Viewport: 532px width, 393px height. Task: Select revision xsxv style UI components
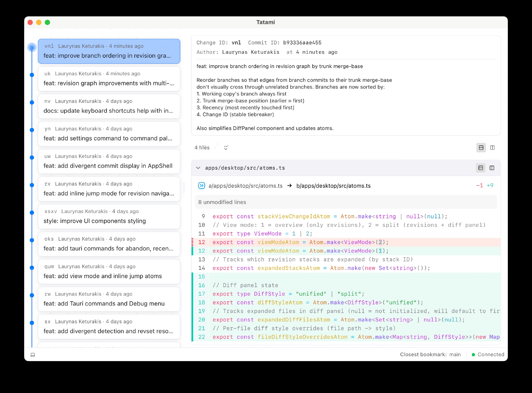(109, 216)
